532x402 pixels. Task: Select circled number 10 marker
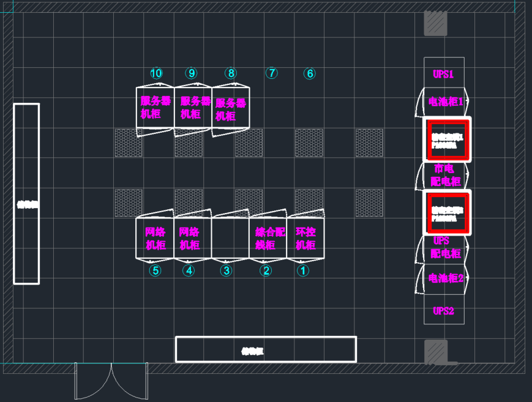[x=156, y=73]
